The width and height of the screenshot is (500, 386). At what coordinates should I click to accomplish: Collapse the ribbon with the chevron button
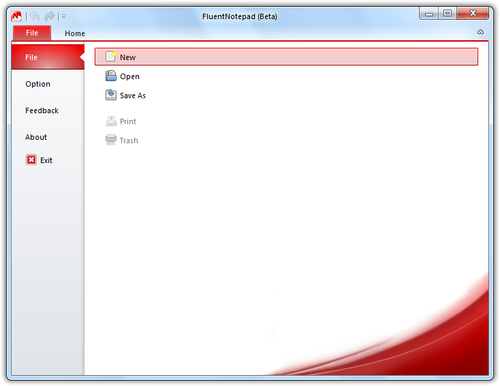point(480,32)
